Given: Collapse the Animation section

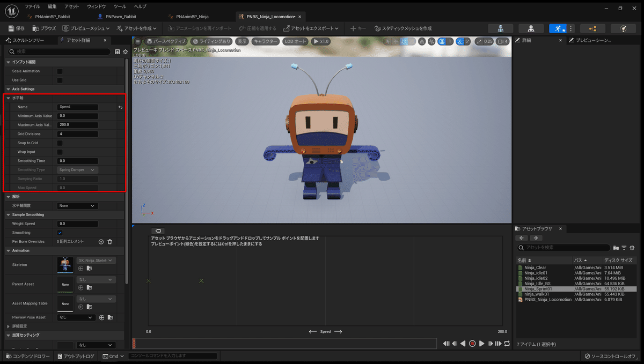Looking at the screenshot, I should pos(8,250).
